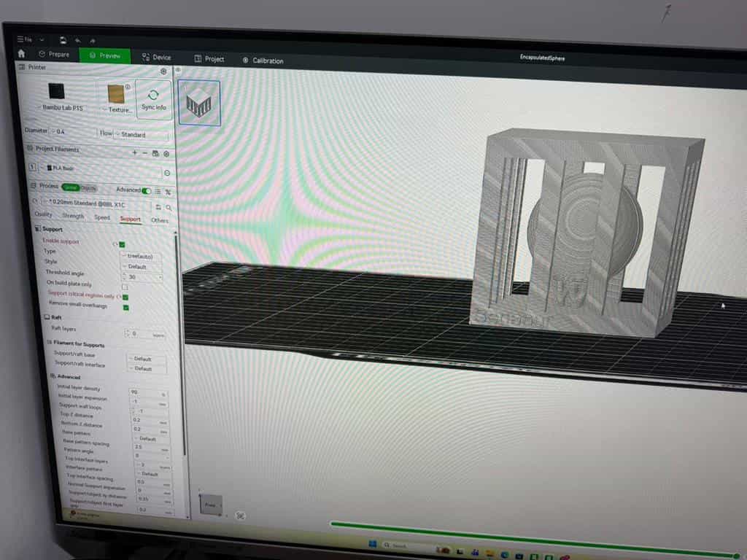This screenshot has width=747, height=560.
Task: Open the Interface pattern Default dropdown
Action: pos(153,474)
